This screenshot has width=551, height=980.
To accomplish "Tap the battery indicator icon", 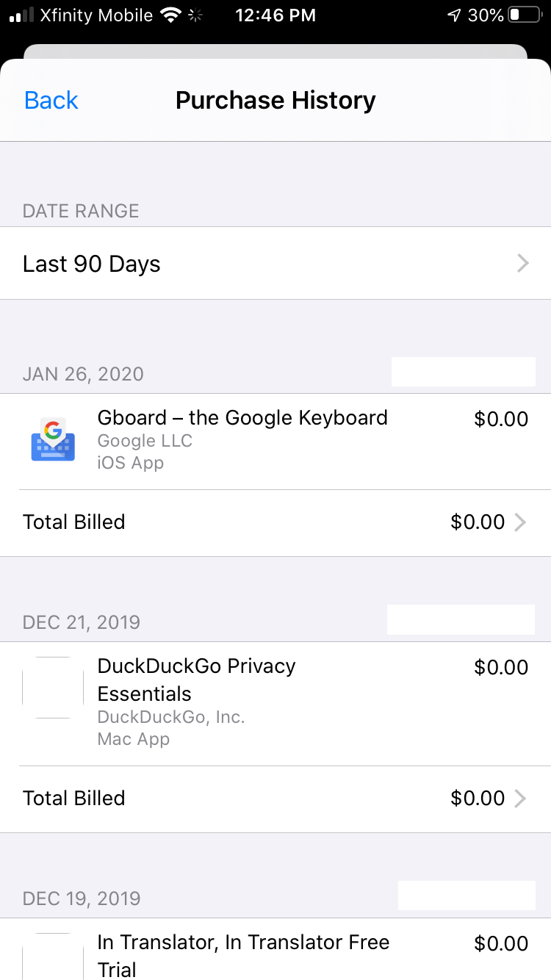I will 525,15.
